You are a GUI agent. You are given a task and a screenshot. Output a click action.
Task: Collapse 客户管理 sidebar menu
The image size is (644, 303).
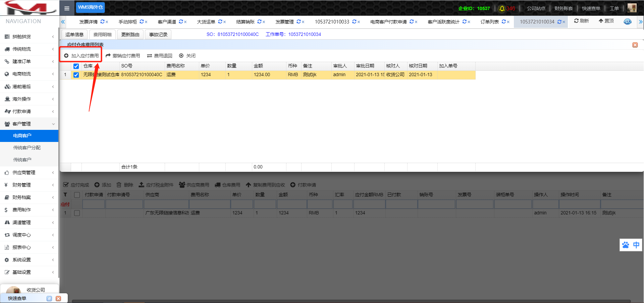pos(29,124)
